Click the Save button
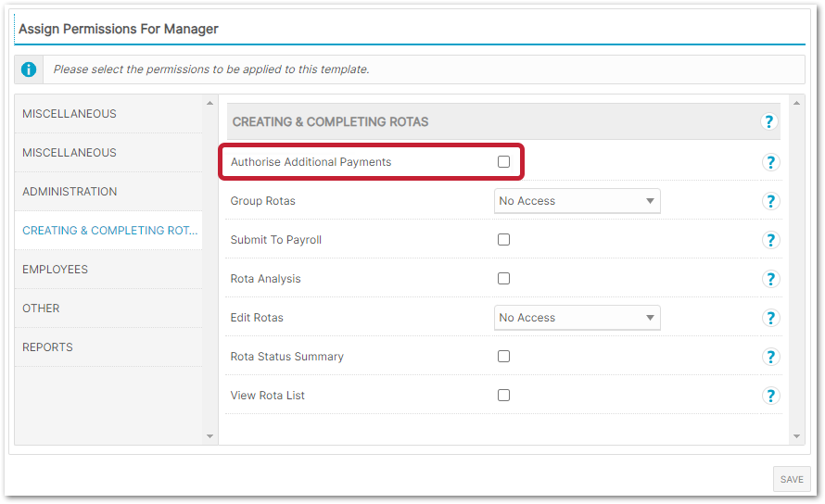825x504 pixels. pyautogui.click(x=792, y=479)
